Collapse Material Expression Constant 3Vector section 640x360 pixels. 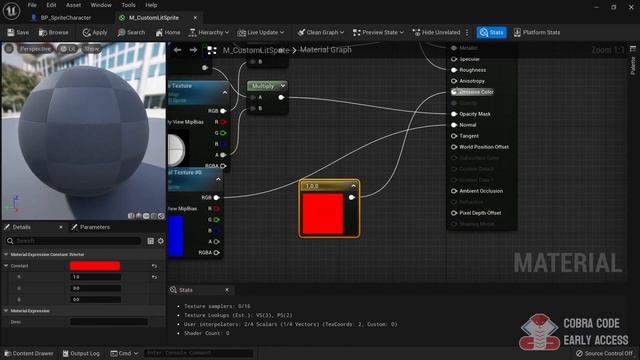pos(6,254)
